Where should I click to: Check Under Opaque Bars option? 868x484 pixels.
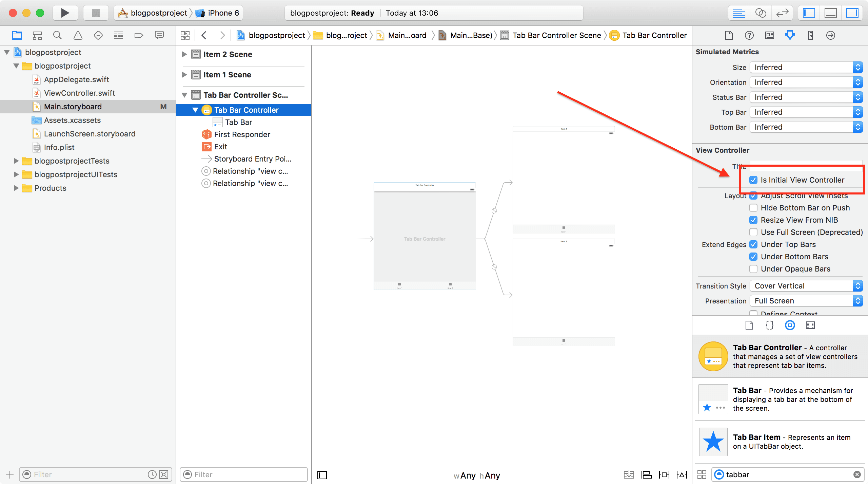click(x=753, y=269)
